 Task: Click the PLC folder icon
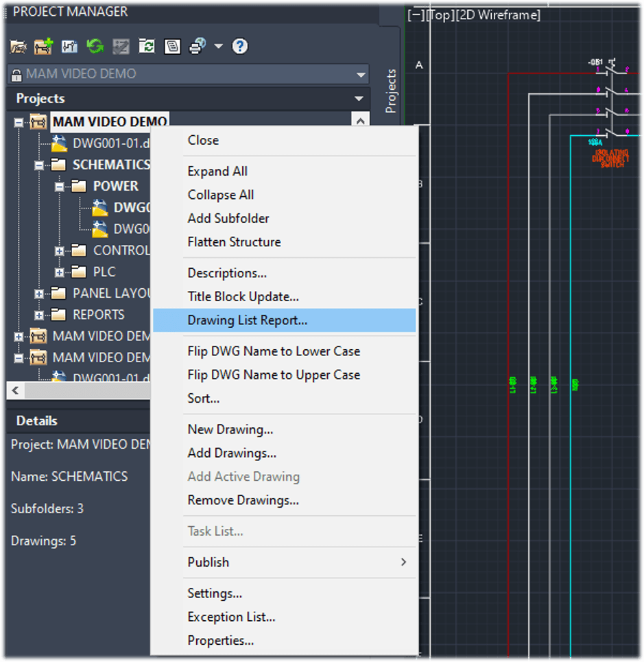tap(79, 272)
